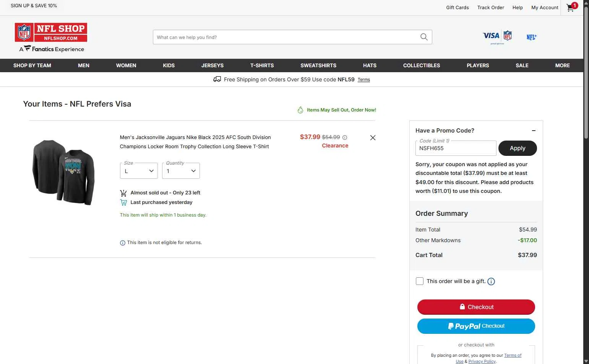Open Track Order link

point(490,8)
